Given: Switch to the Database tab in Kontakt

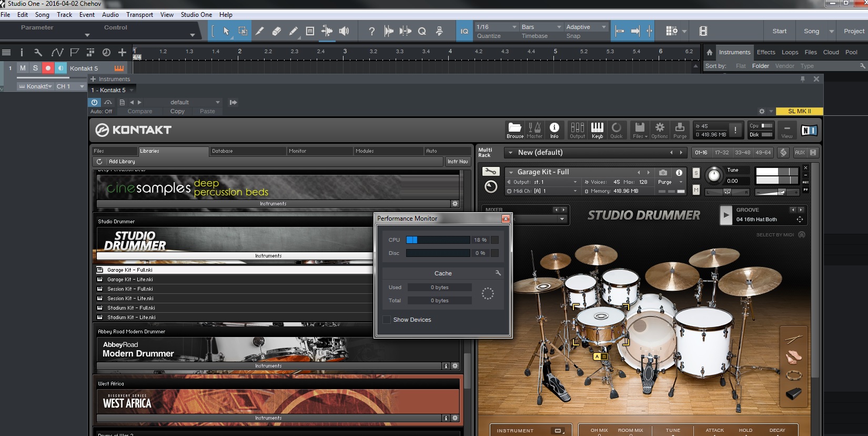Looking at the screenshot, I should click(223, 151).
